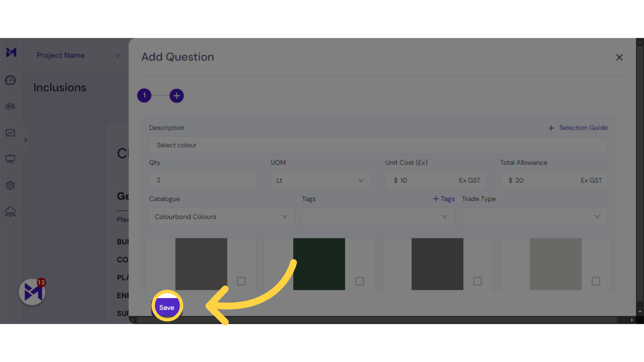Edit the Unit Cost field showing $ 10

coord(435,180)
